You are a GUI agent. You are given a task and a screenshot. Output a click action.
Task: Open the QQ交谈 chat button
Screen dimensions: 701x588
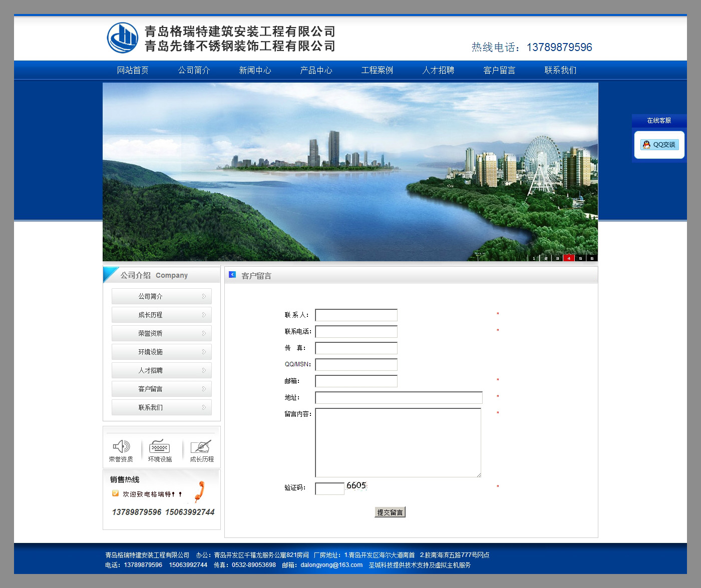point(659,145)
